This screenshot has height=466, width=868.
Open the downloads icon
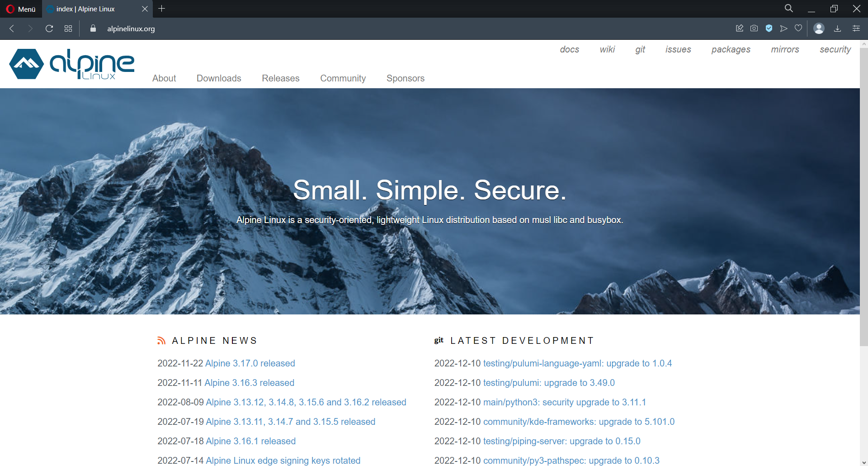click(837, 29)
